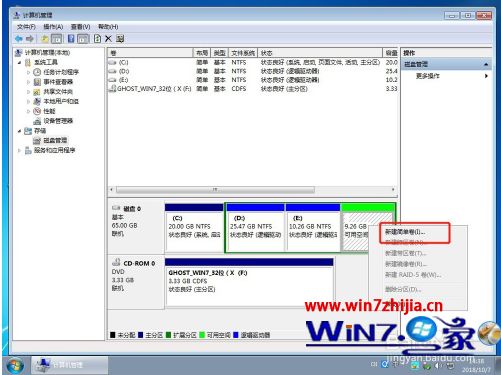Click the volume list scrollbar right arrow
This screenshot has width=501, height=375.
[x=393, y=190]
